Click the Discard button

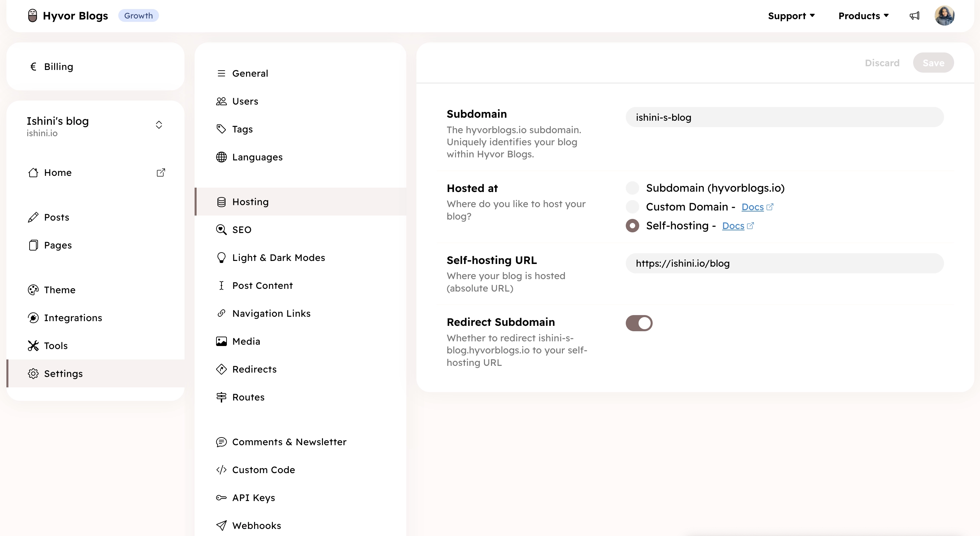click(882, 63)
